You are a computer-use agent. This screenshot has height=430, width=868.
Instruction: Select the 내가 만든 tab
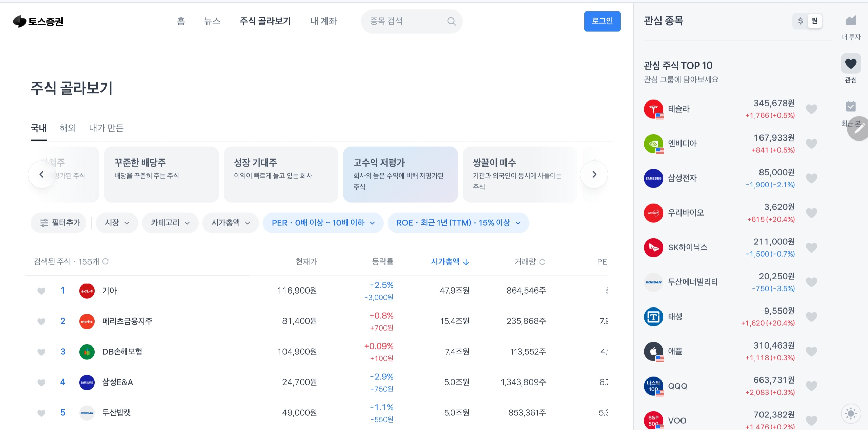coord(106,128)
